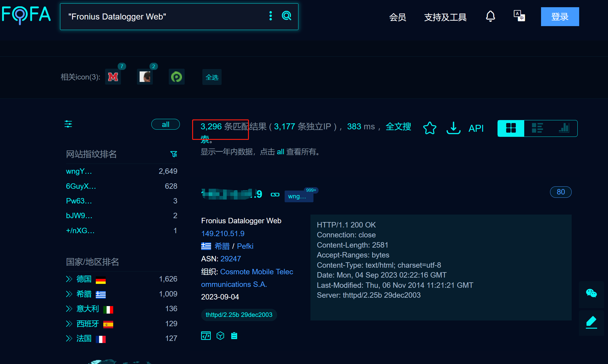The image size is (608, 364).
Task: Click the 登录 login button
Action: coord(560,17)
